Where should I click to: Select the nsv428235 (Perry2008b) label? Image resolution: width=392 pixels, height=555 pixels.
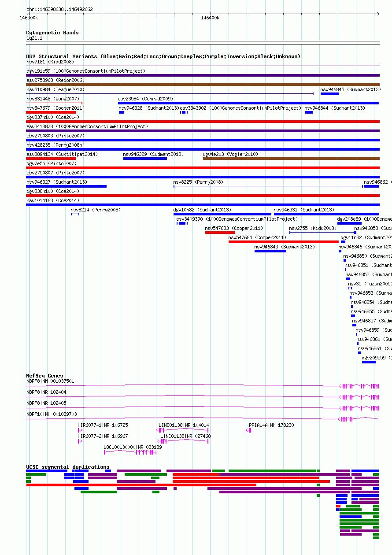[55, 145]
